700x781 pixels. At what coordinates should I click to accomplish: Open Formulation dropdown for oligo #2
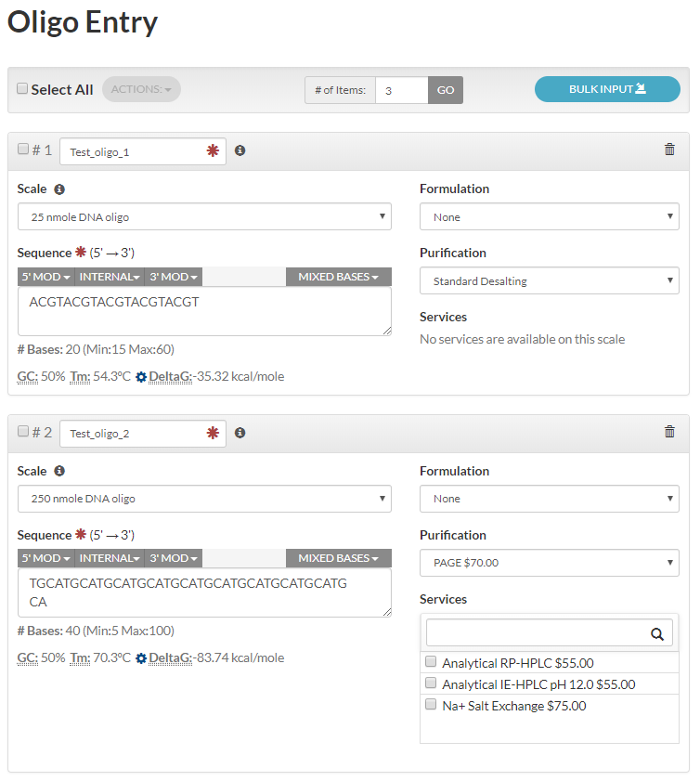pyautogui.click(x=550, y=499)
